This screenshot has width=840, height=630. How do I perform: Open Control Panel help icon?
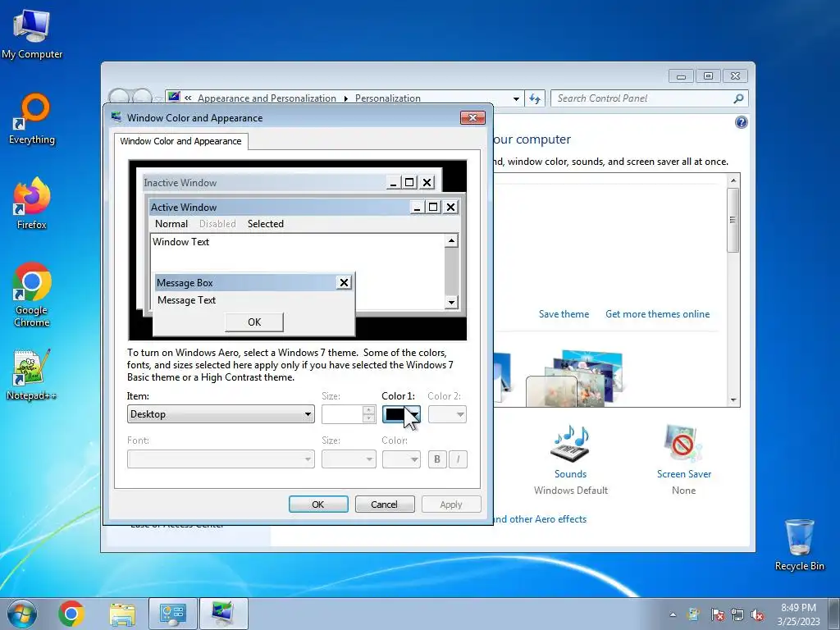741,123
